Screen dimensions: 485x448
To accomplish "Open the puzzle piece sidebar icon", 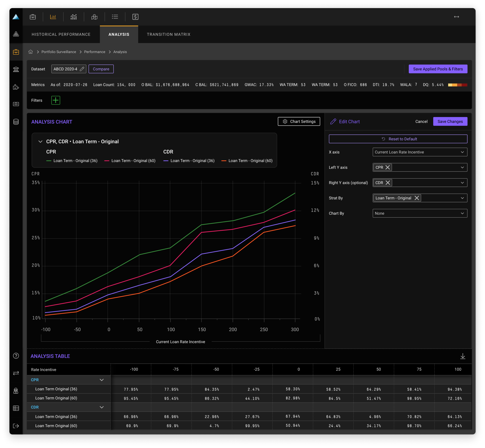I will (16, 87).
